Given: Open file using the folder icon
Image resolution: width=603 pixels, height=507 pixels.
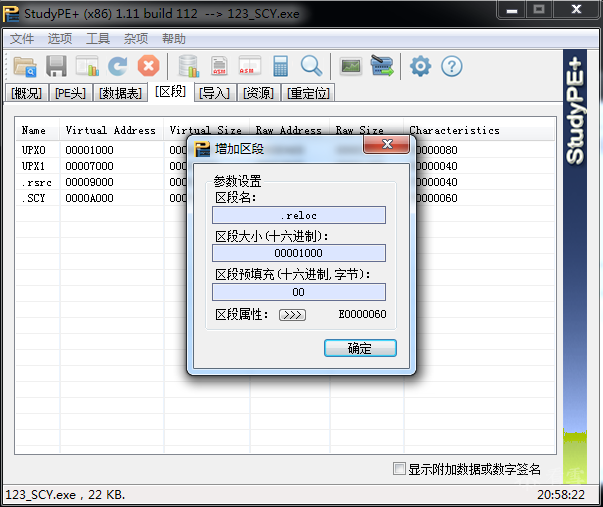Looking at the screenshot, I should [x=25, y=66].
